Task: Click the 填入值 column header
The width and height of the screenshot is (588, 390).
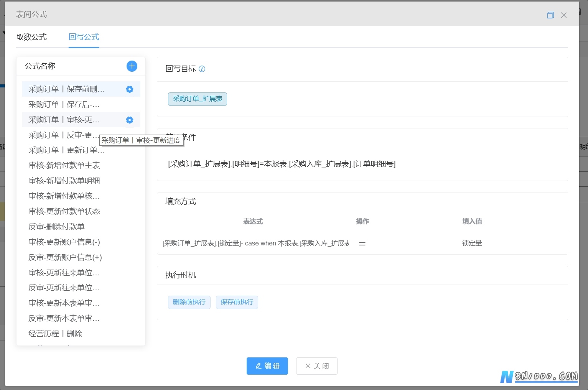Action: [472, 222]
